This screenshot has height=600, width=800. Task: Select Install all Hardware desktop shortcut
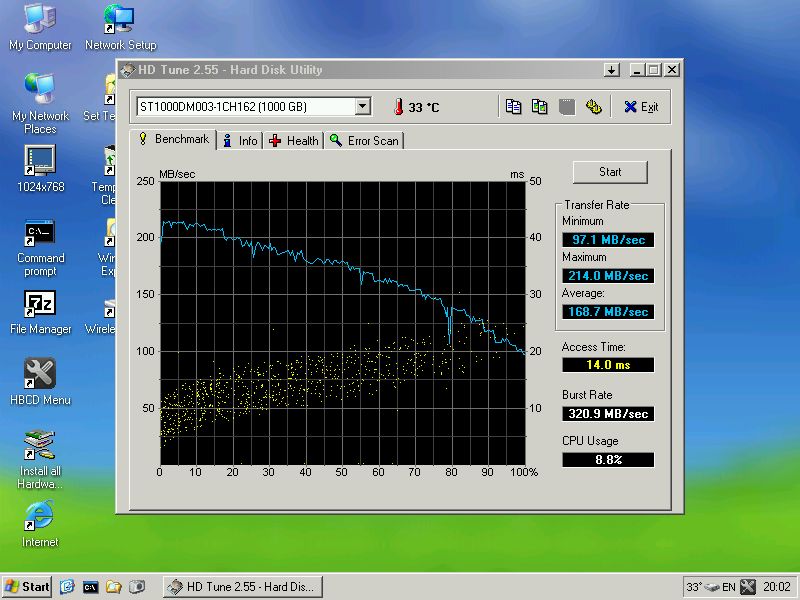tap(40, 460)
